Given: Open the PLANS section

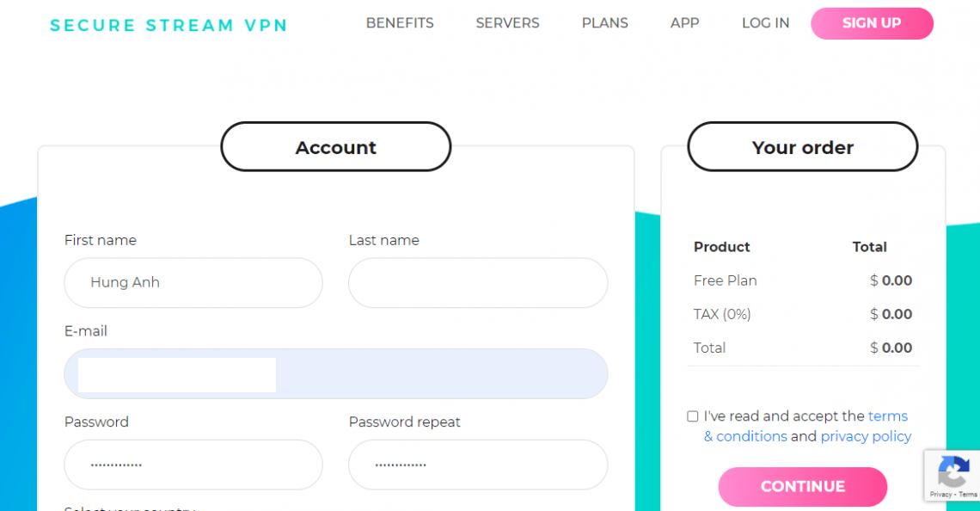Looking at the screenshot, I should click(x=604, y=23).
